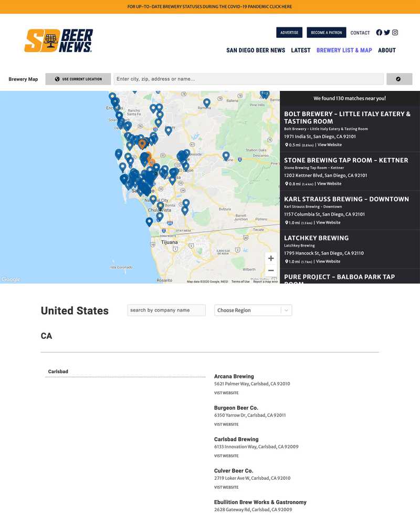The height and width of the screenshot is (515, 420).
Task: Click the 130 matches found text
Action: pos(350,99)
